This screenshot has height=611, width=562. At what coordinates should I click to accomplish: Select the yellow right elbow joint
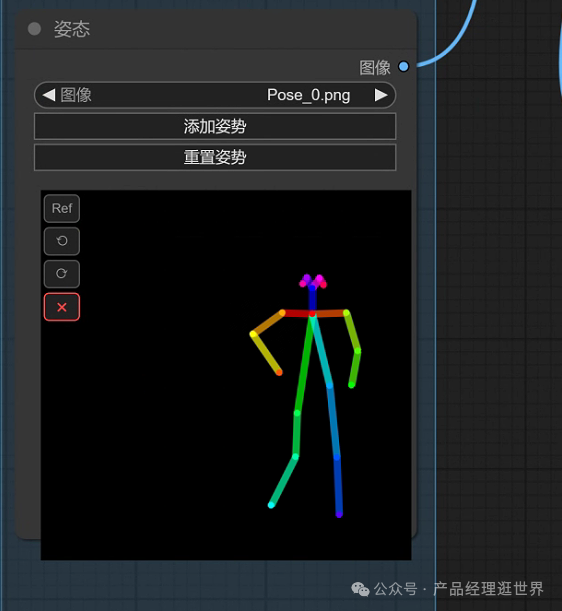pos(253,334)
